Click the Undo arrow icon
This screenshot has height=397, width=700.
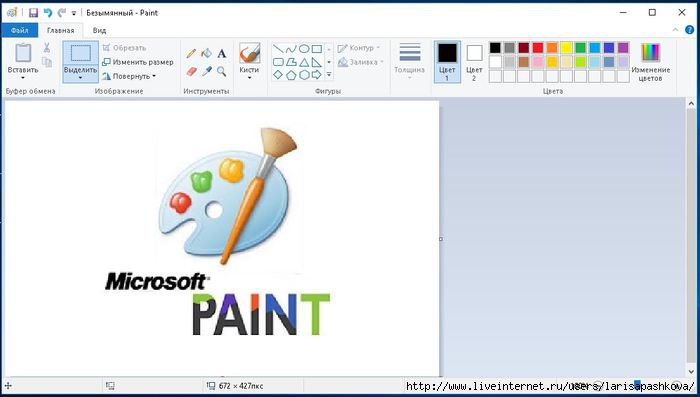pyautogui.click(x=48, y=13)
